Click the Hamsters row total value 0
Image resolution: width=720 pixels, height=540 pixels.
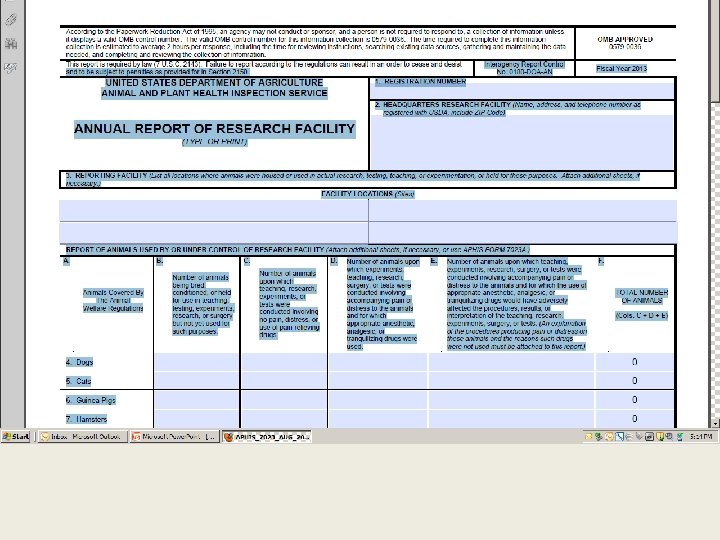[x=635, y=419]
